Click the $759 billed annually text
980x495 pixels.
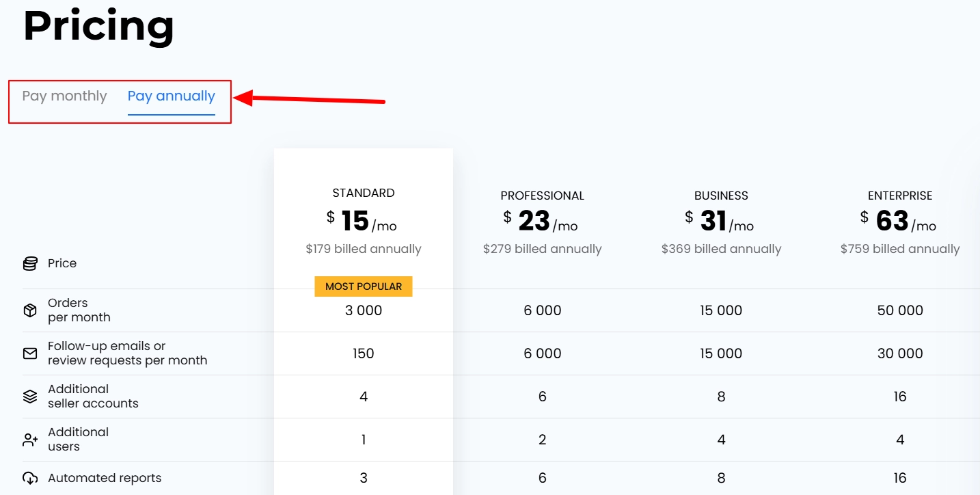(x=900, y=249)
